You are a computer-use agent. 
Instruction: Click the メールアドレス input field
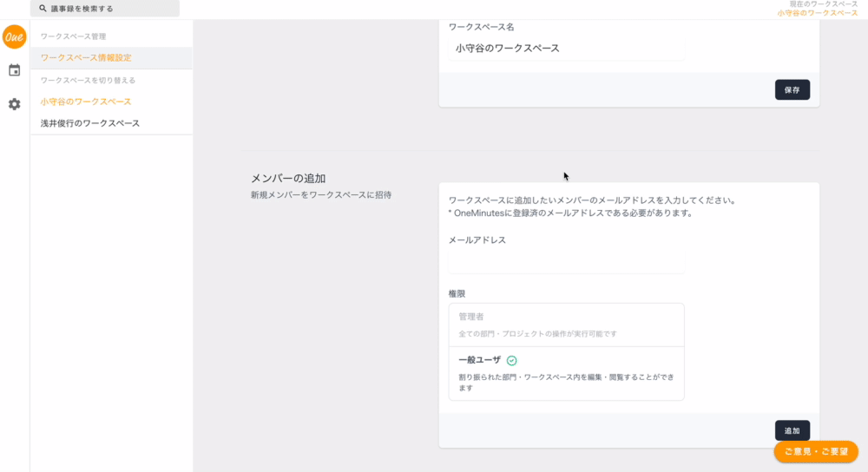[x=566, y=262]
